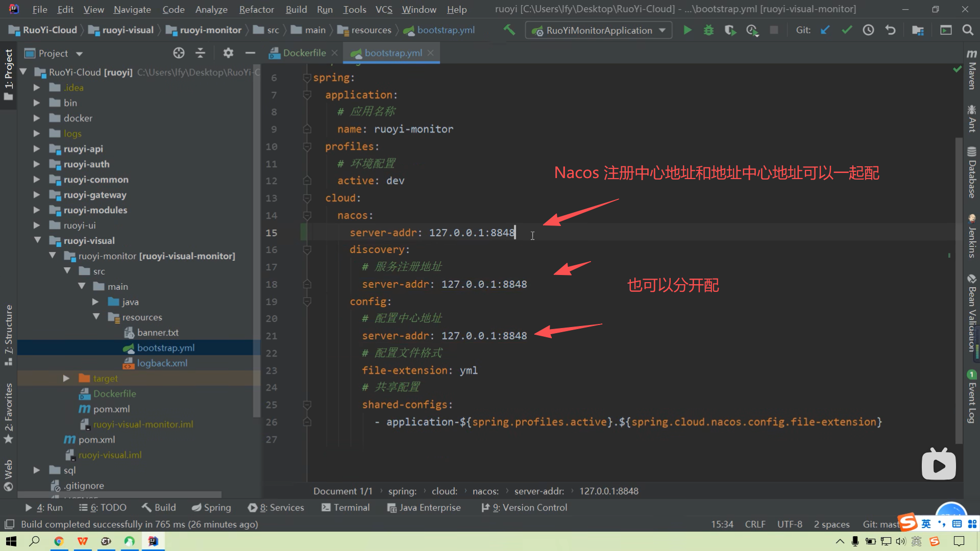Click the UTF-8 encoding indicator
Viewport: 980px width, 551px height.
(x=790, y=524)
